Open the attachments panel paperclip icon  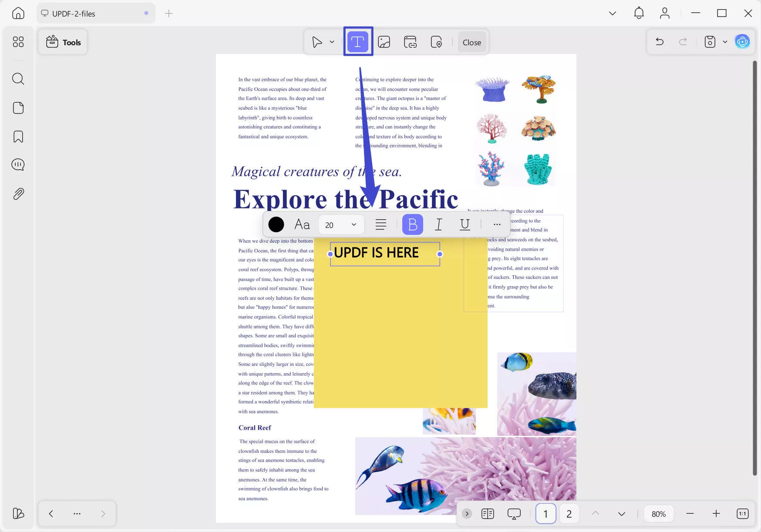pos(18,194)
